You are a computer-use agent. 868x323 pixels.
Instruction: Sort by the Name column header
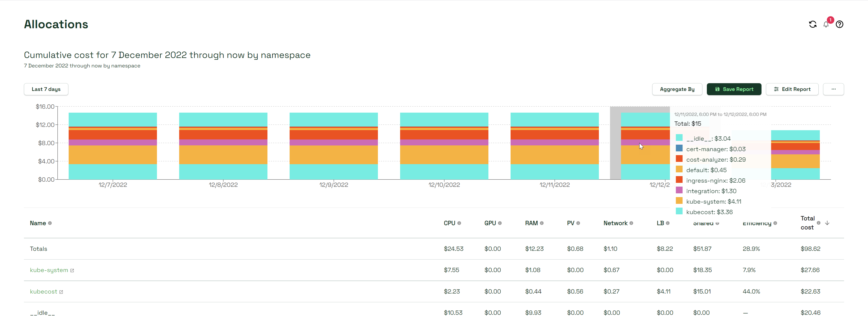click(x=38, y=223)
